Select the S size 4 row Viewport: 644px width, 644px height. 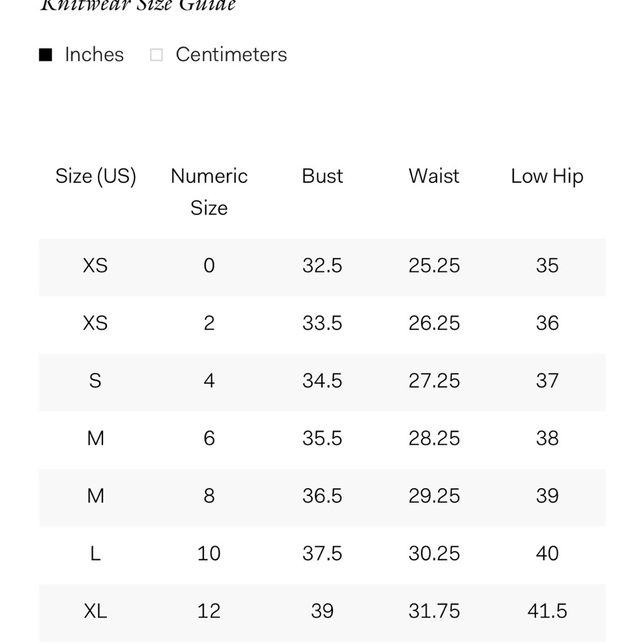point(323,383)
